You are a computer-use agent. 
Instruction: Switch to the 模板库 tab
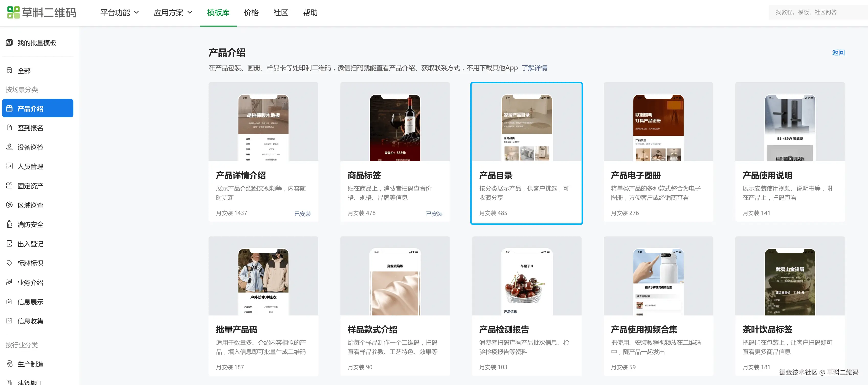click(x=218, y=13)
